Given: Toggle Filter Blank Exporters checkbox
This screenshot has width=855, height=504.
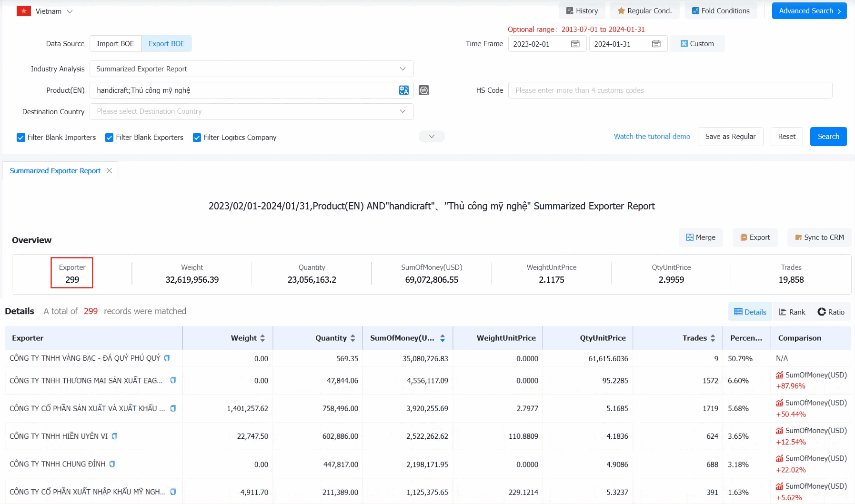Looking at the screenshot, I should point(109,138).
